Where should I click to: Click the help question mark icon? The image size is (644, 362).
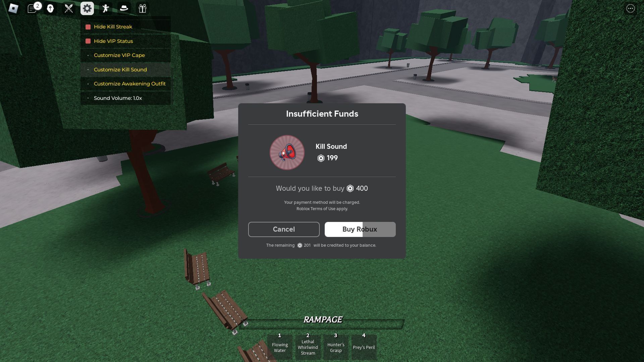coord(50,8)
